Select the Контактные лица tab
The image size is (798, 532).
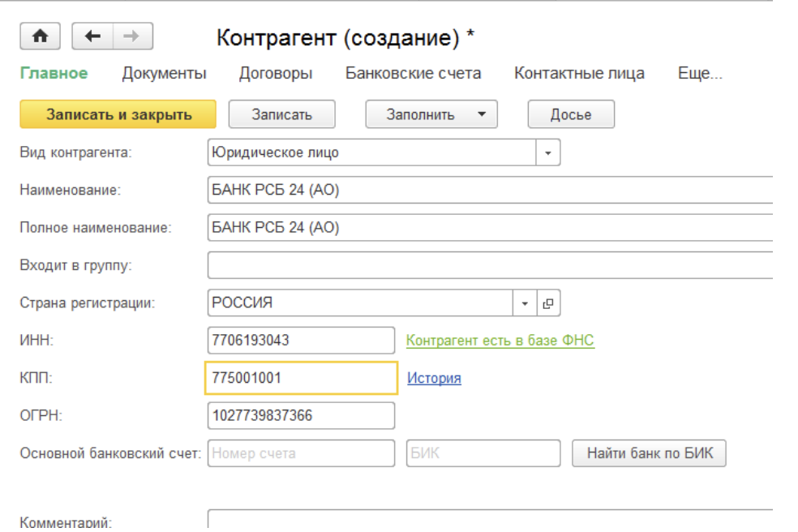[x=579, y=74]
